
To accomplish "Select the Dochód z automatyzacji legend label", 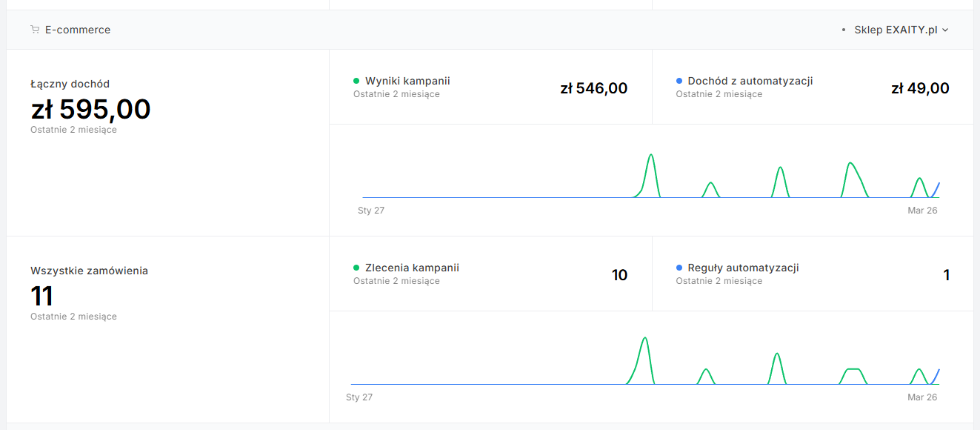I will click(x=750, y=81).
